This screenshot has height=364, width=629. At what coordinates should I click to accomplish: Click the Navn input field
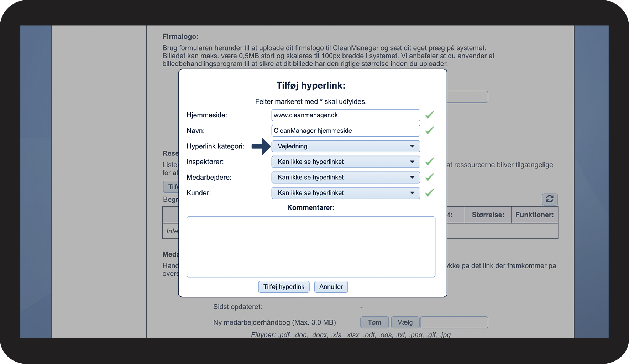point(346,131)
